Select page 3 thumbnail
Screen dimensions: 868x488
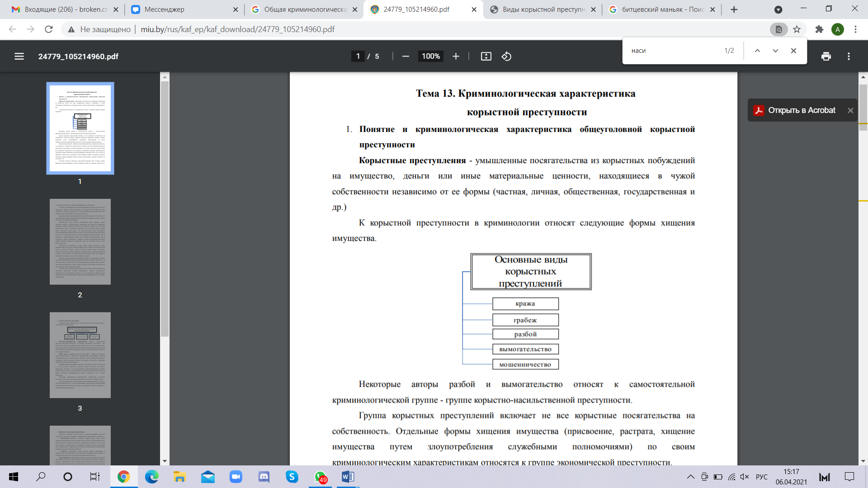pyautogui.click(x=80, y=355)
